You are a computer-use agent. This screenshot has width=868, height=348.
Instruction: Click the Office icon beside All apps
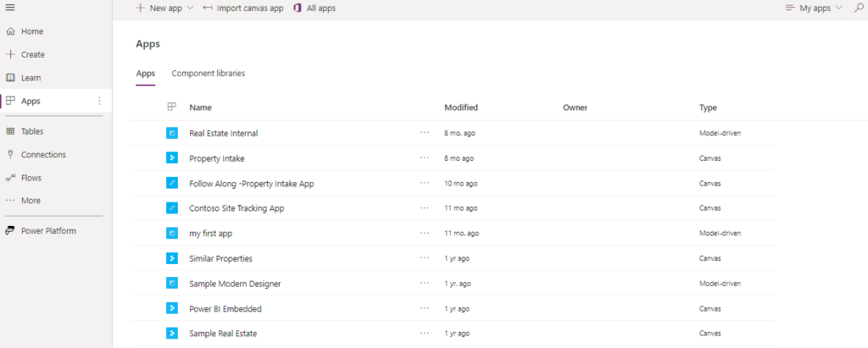[298, 8]
